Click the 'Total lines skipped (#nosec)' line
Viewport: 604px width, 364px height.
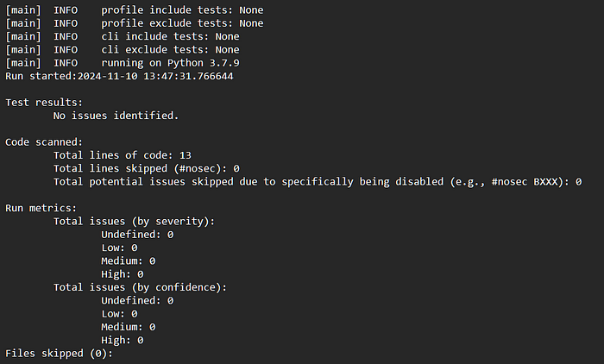(146, 168)
